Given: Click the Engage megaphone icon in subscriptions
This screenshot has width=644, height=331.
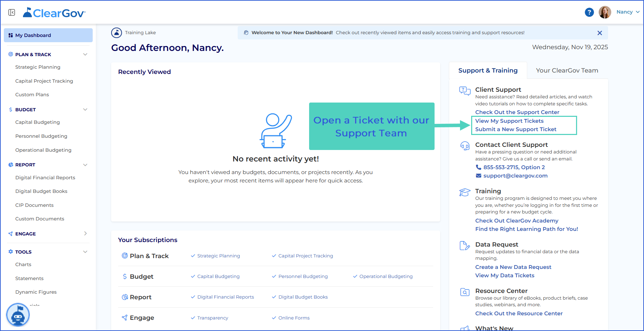Looking at the screenshot, I should point(124,318).
